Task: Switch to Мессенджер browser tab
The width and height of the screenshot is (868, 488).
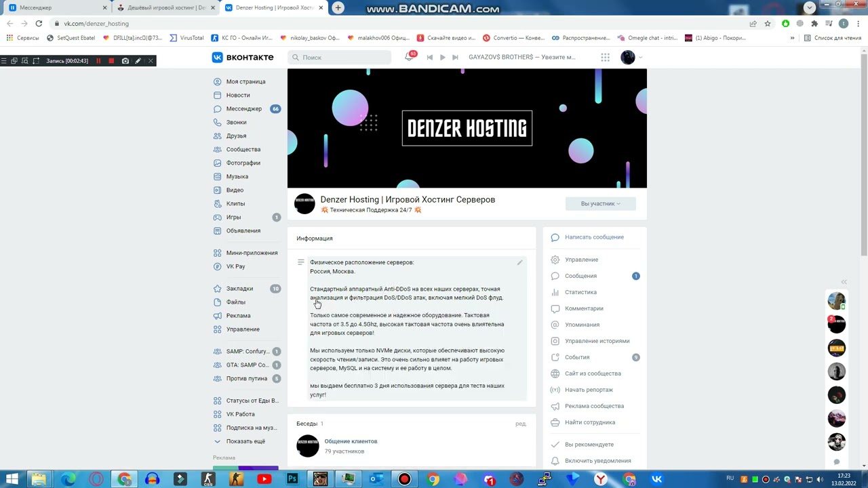Action: point(56,7)
